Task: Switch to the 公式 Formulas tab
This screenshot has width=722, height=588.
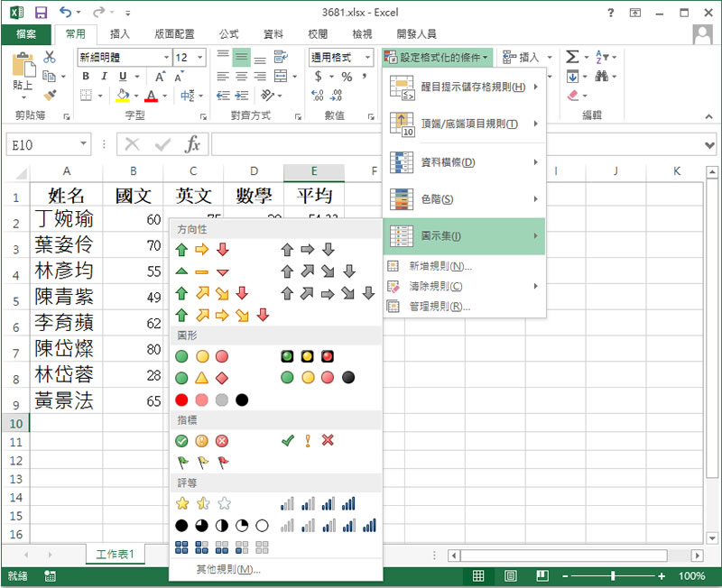Action: pos(229,34)
